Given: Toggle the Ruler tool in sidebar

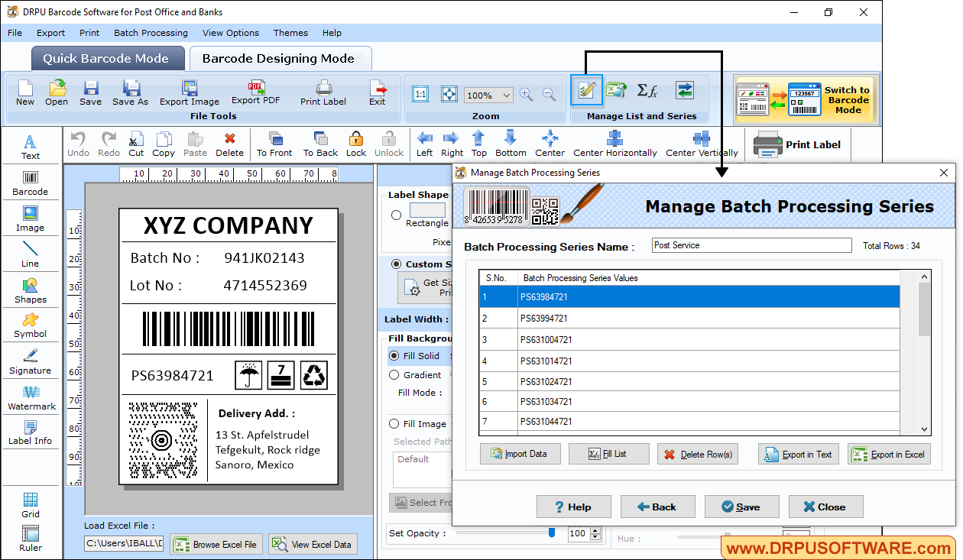Looking at the screenshot, I should [31, 537].
